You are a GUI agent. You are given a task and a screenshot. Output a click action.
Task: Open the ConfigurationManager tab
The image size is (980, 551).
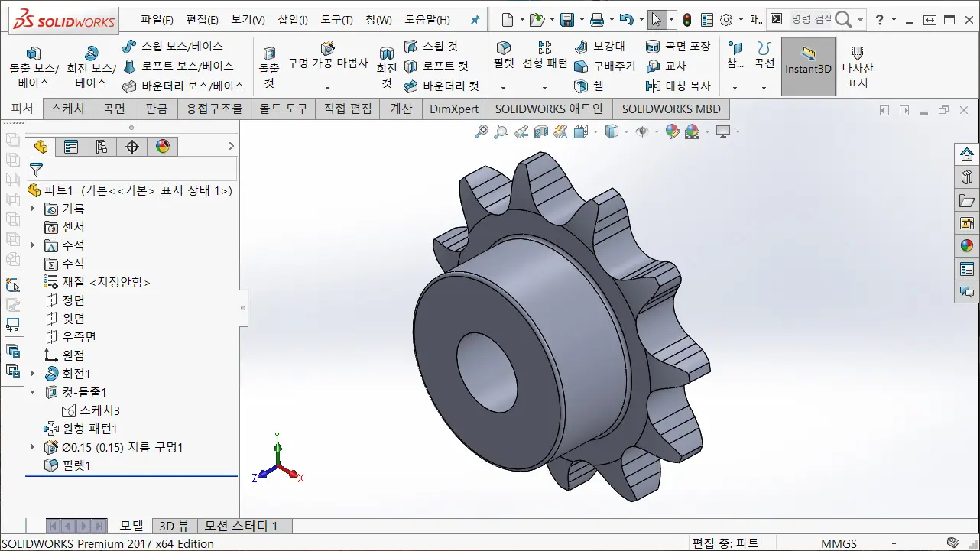[x=102, y=147]
